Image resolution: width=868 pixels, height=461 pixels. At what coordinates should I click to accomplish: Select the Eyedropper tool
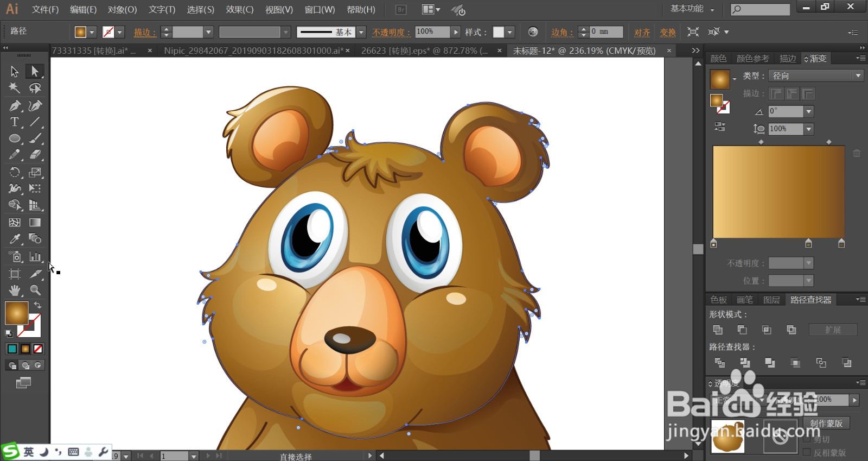tap(15, 239)
